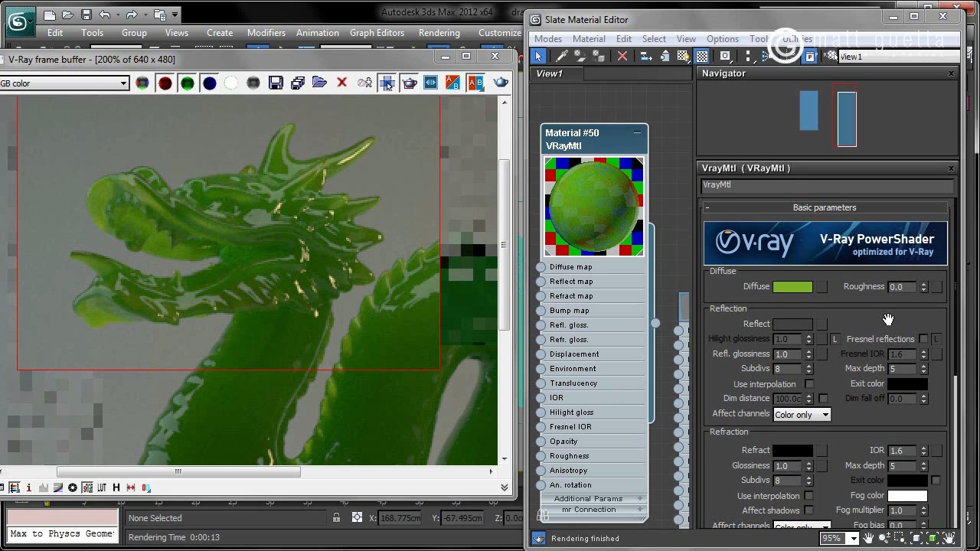The image size is (980, 551).
Task: Open the quick access toolbar dropdown arrow
Action: pos(175,15)
